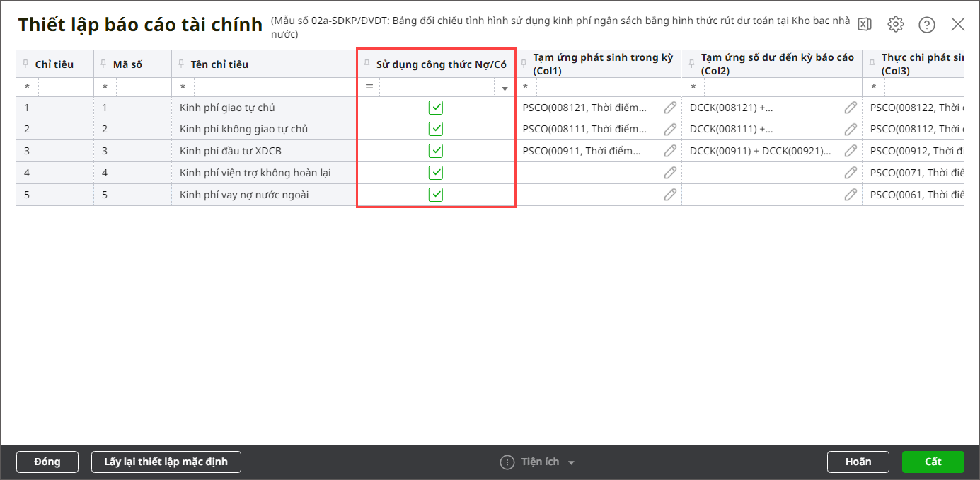The image size is (980, 480).
Task: Focus the Tên chỉ tiêu filter field
Action: pos(275,87)
